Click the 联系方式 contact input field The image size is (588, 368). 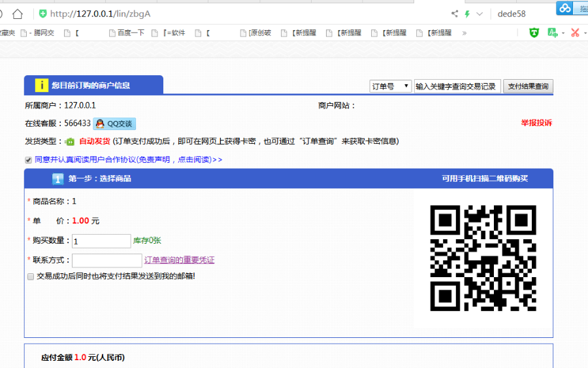tap(107, 260)
